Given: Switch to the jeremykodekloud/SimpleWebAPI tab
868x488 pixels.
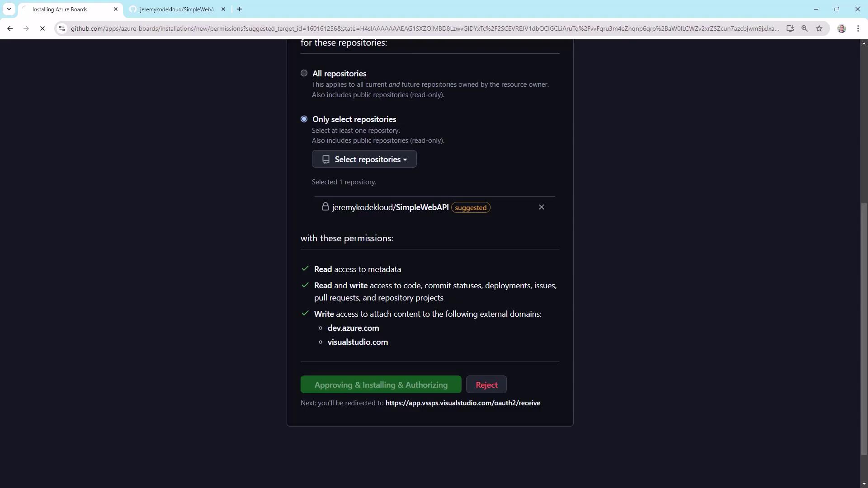Looking at the screenshot, I should [x=176, y=9].
